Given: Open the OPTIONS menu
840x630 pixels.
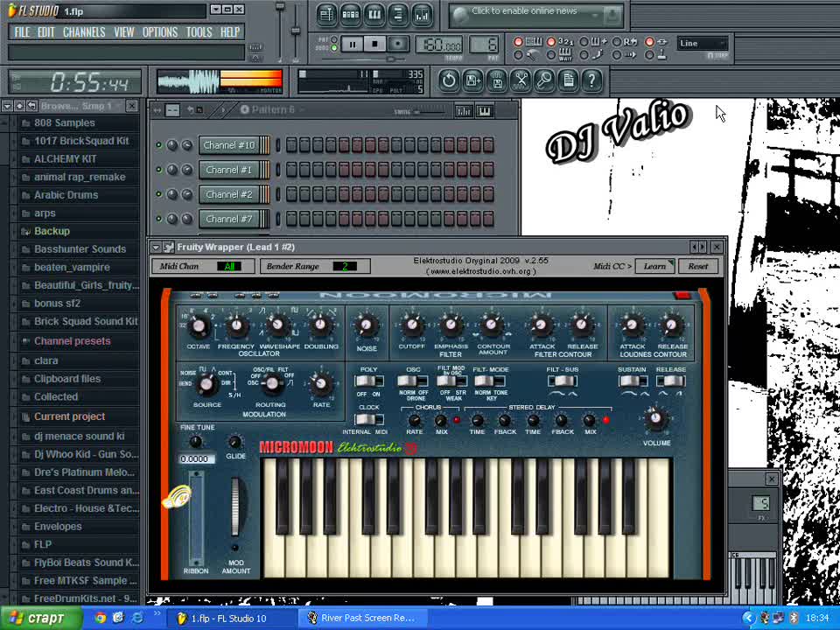Looking at the screenshot, I should [x=159, y=32].
